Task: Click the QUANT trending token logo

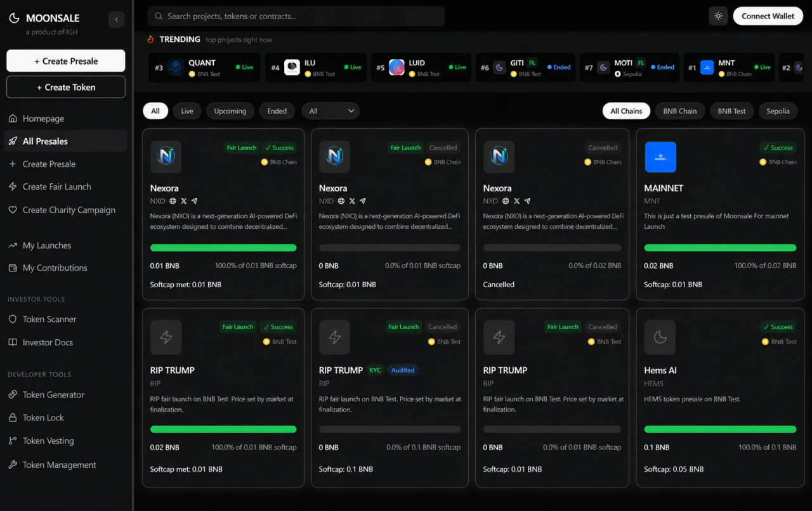Action: tap(176, 67)
